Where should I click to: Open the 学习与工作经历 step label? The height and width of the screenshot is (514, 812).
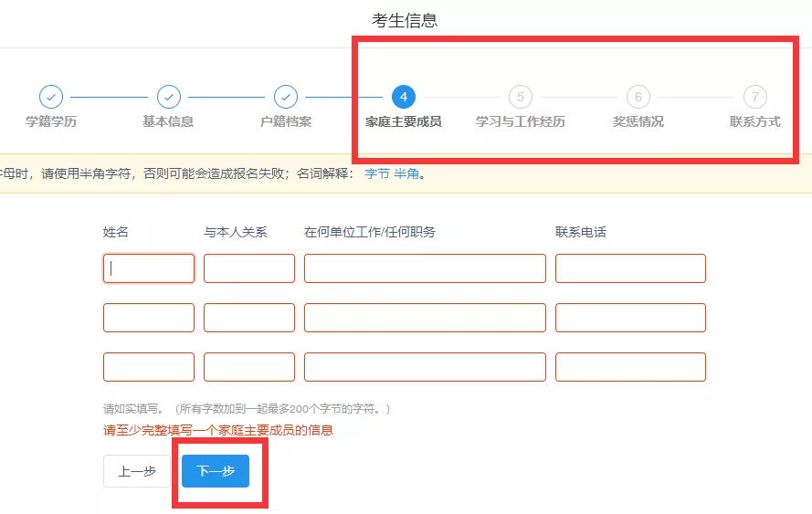pyautogui.click(x=520, y=121)
